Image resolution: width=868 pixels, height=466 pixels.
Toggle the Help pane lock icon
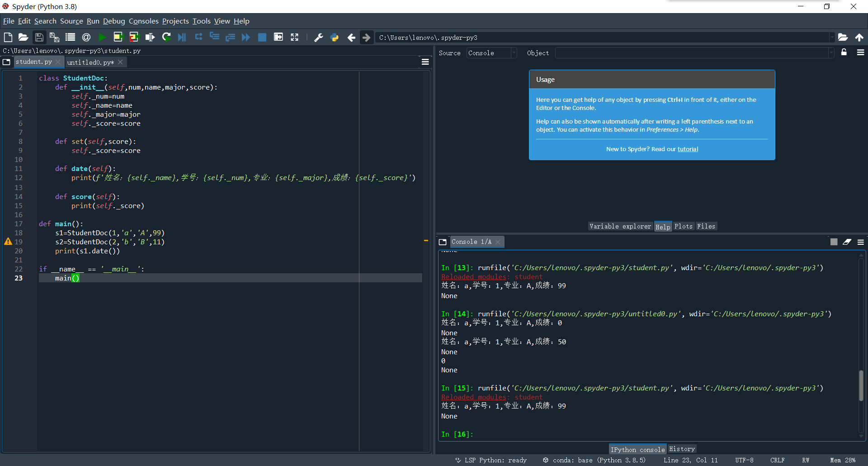point(844,52)
